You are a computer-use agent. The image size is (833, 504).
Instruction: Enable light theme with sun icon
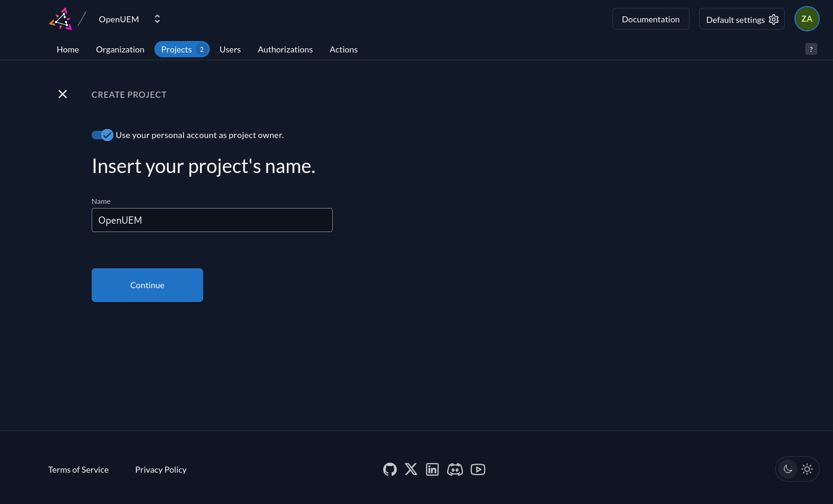[807, 469]
